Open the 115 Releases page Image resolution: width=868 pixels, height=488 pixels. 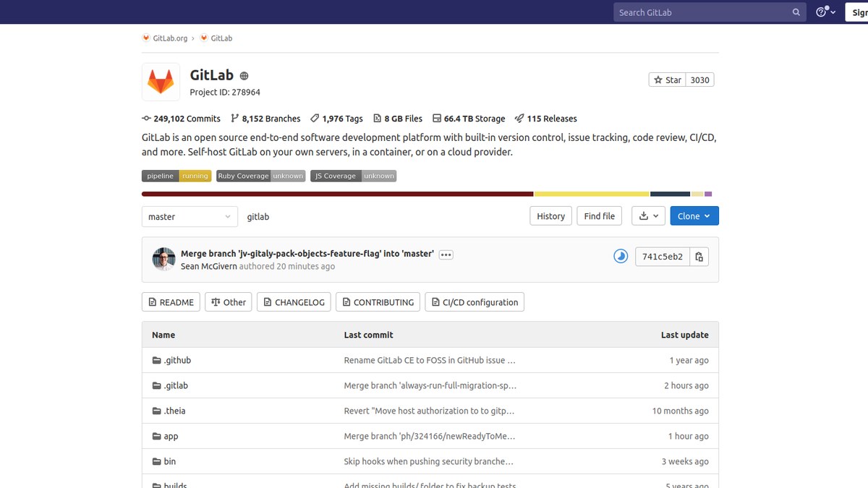tap(546, 119)
